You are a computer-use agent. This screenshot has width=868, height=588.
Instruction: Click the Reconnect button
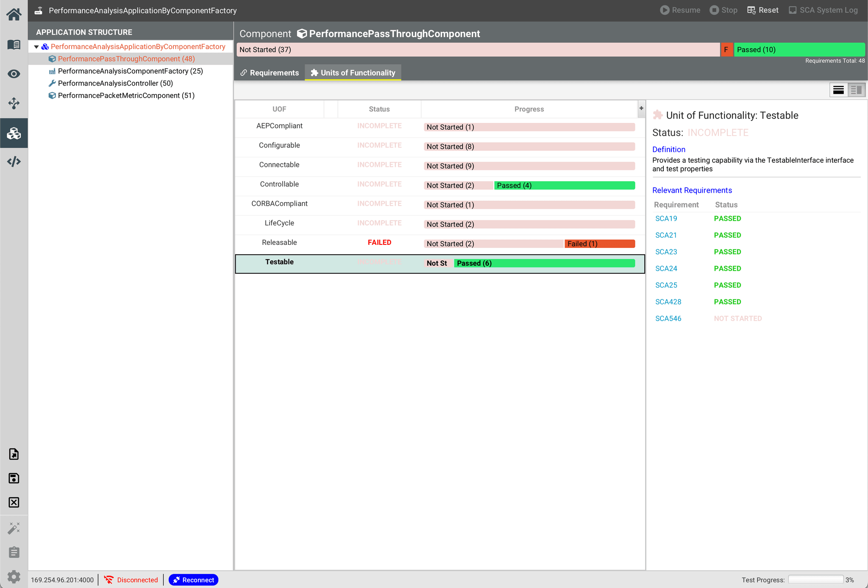point(193,580)
